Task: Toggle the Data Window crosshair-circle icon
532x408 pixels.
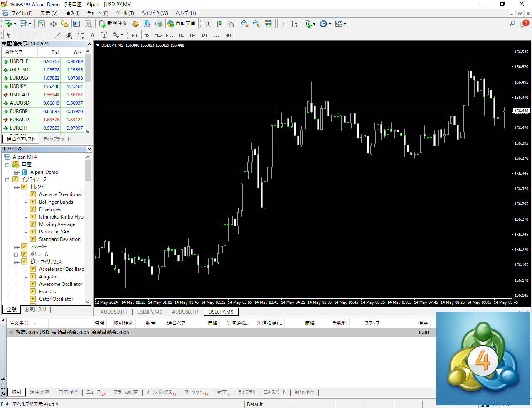Action: tap(53, 24)
